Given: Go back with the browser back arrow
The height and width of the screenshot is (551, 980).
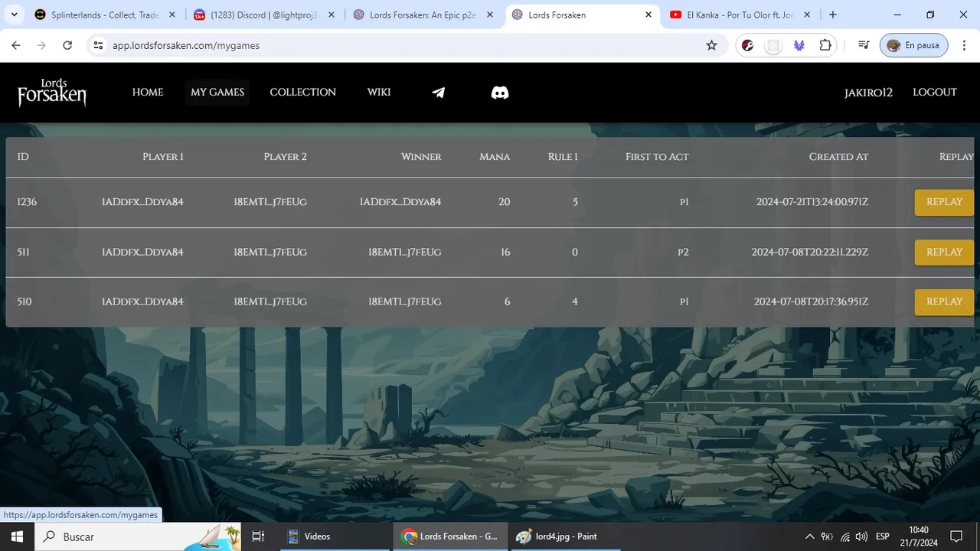Looking at the screenshot, I should point(16,45).
